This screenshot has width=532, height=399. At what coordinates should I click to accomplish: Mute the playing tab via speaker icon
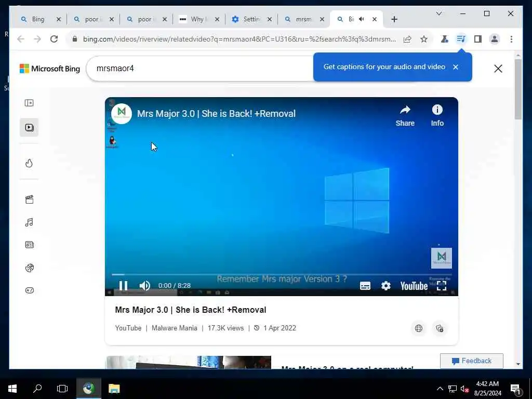[362, 19]
